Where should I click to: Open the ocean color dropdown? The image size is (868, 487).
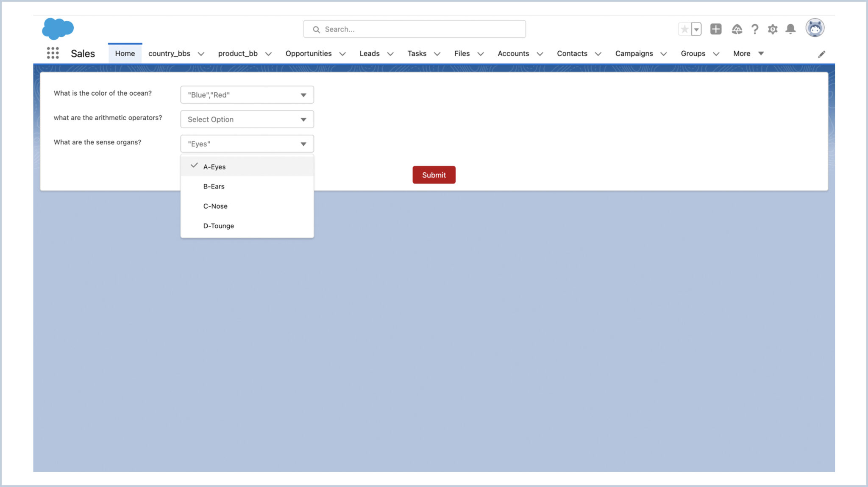click(247, 94)
